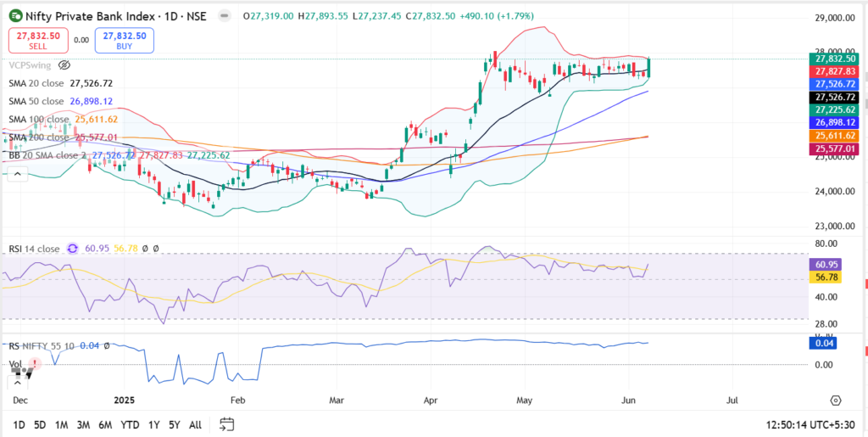
Task: Select the 5Y time range
Action: (175, 425)
